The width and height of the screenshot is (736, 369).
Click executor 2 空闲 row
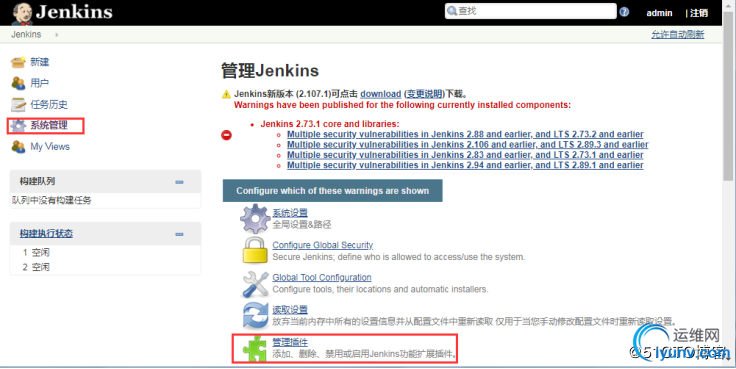[105, 267]
